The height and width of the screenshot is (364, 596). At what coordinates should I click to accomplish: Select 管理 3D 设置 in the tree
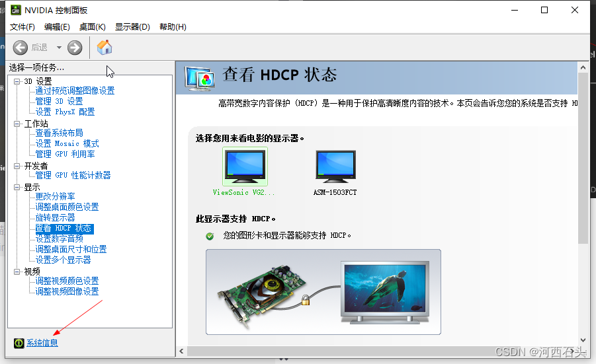point(59,102)
